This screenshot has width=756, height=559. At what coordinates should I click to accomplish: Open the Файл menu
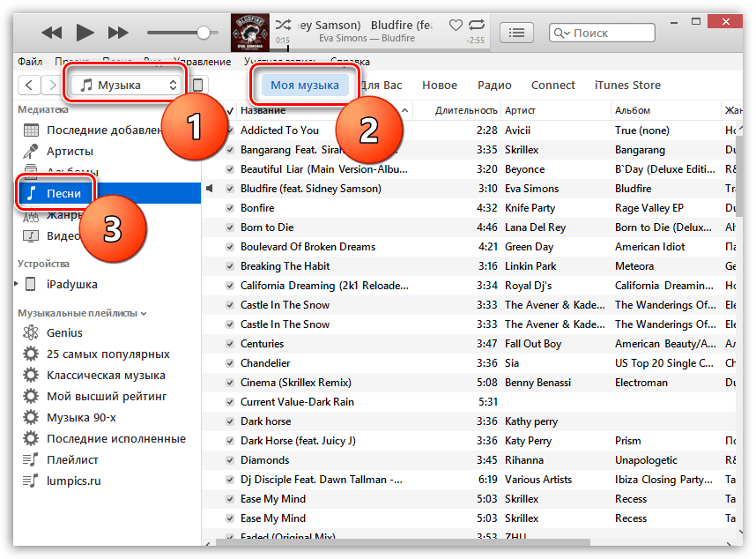point(30,62)
